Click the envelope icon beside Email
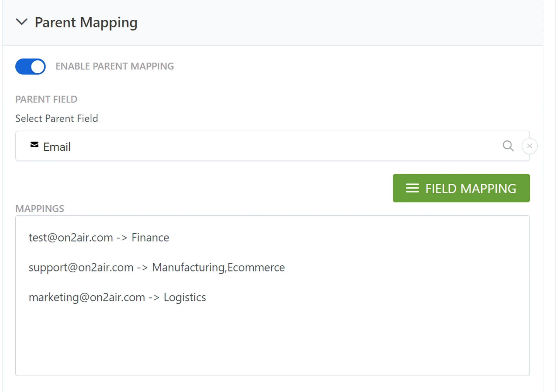556x392 pixels. pos(34,145)
